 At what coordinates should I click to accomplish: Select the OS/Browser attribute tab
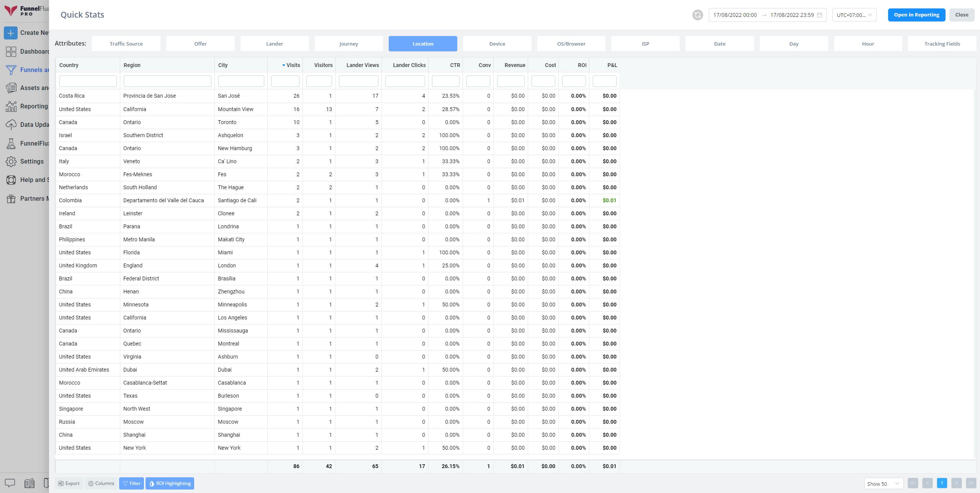click(571, 44)
